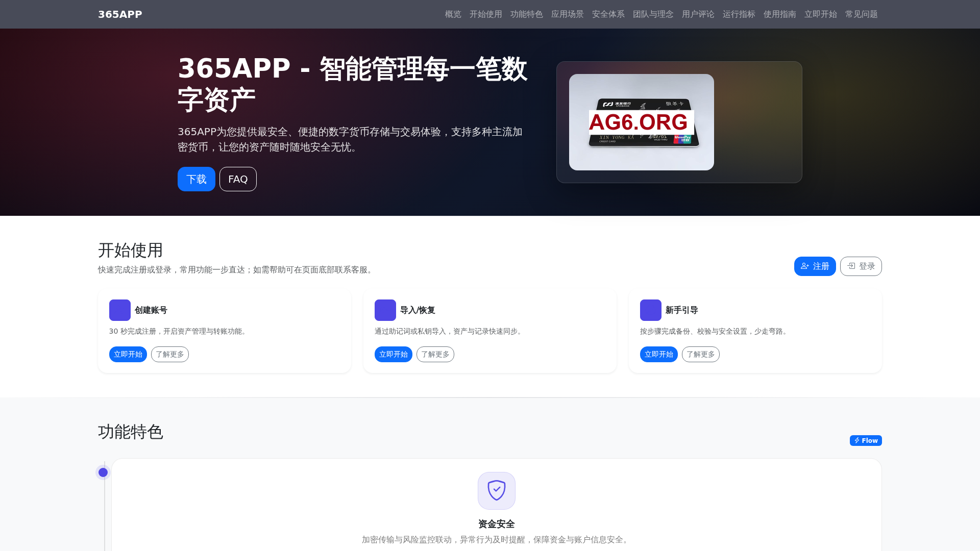Click the 功能特色 section heading

click(x=131, y=432)
